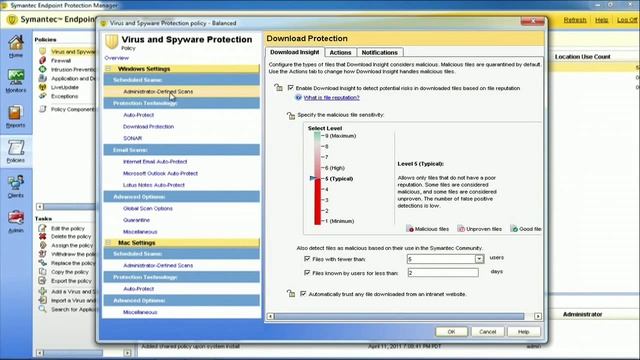Toggle Enable Download Insight checkbox
Screen dimensions: 640x360
[x=291, y=87]
